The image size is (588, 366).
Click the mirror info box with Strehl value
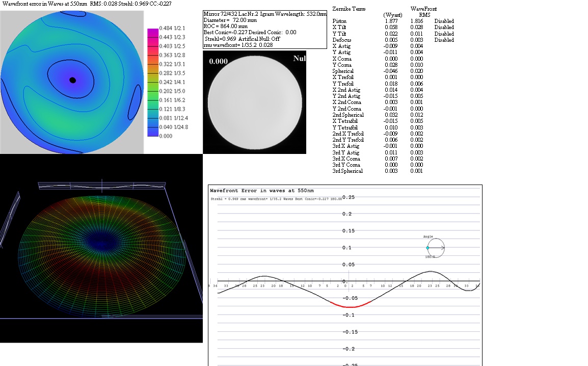click(x=264, y=29)
